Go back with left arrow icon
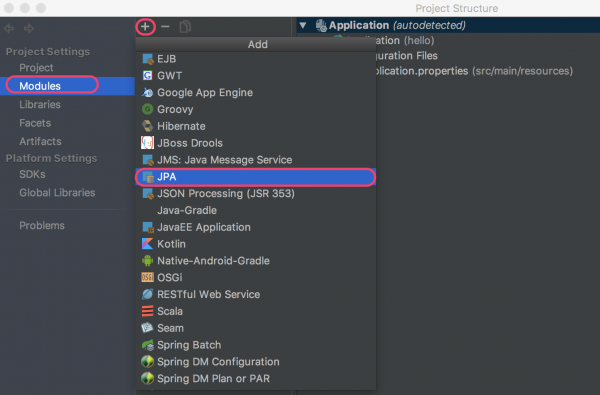The height and width of the screenshot is (395, 600). tap(9, 28)
